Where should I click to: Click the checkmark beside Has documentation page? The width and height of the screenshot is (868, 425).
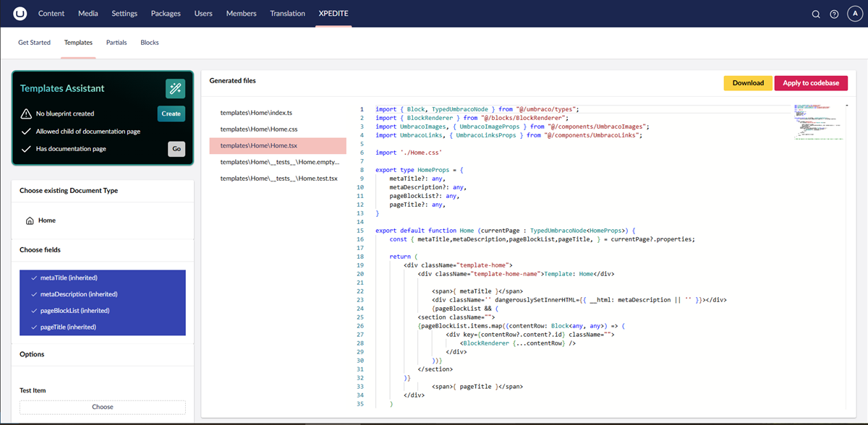click(x=26, y=148)
